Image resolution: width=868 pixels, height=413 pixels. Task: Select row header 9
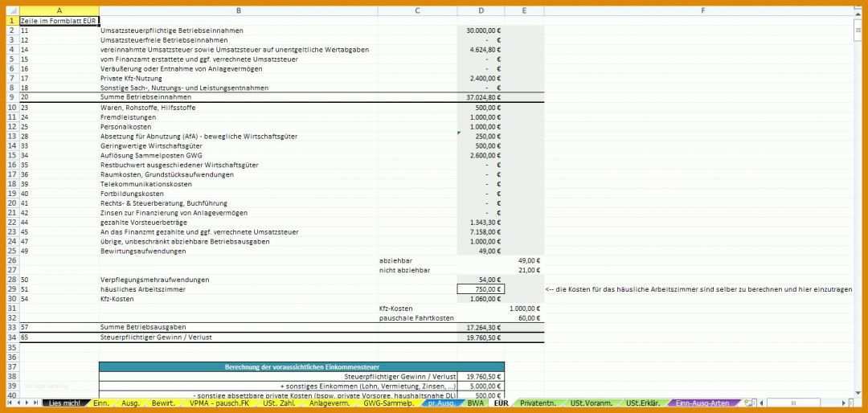[x=13, y=97]
